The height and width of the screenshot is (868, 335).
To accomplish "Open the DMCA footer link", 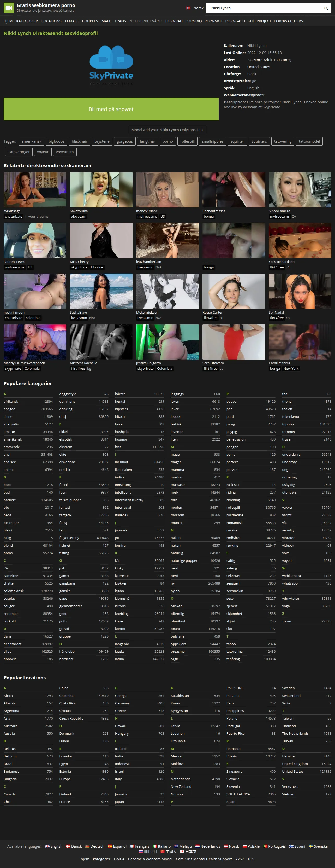I will tap(119, 859).
